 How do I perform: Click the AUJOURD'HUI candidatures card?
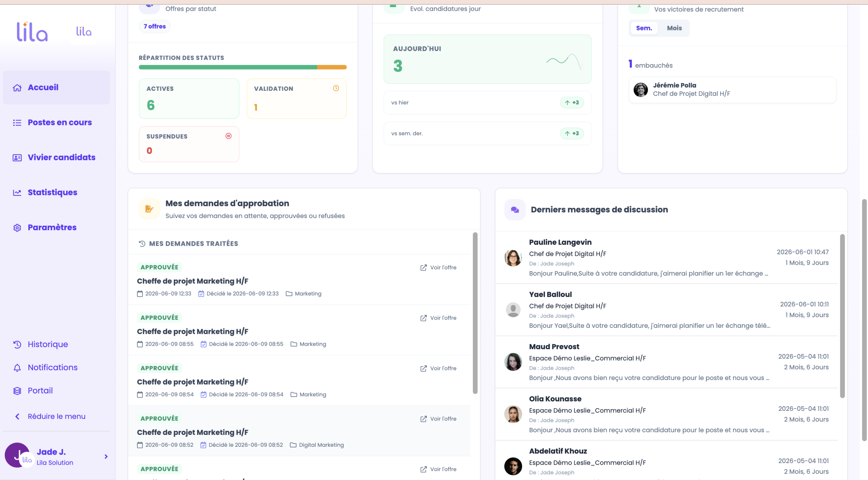click(488, 59)
